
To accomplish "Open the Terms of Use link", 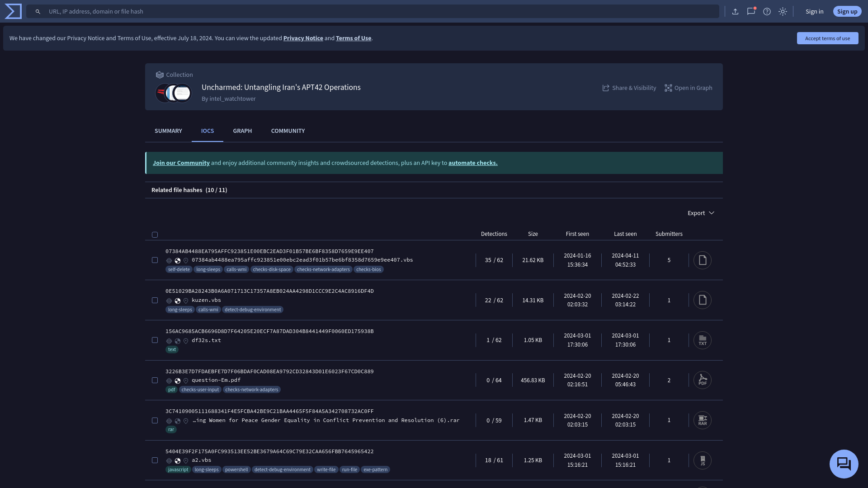I will 354,38.
